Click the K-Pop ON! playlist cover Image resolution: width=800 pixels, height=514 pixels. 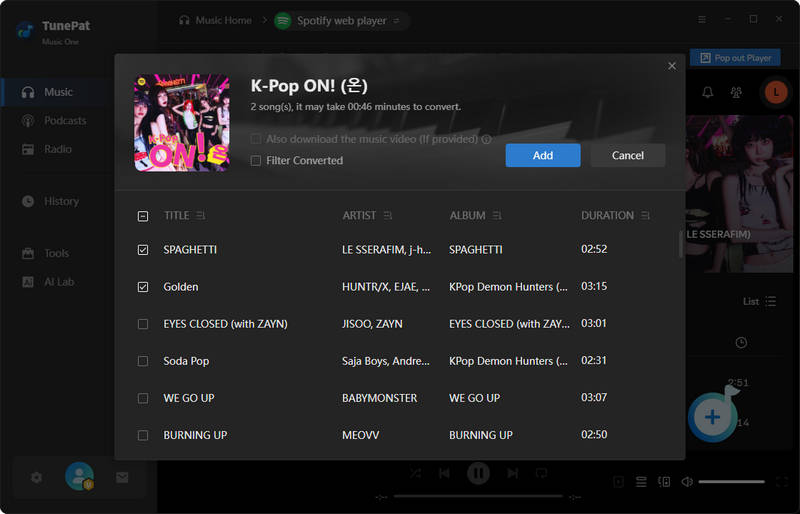click(182, 123)
